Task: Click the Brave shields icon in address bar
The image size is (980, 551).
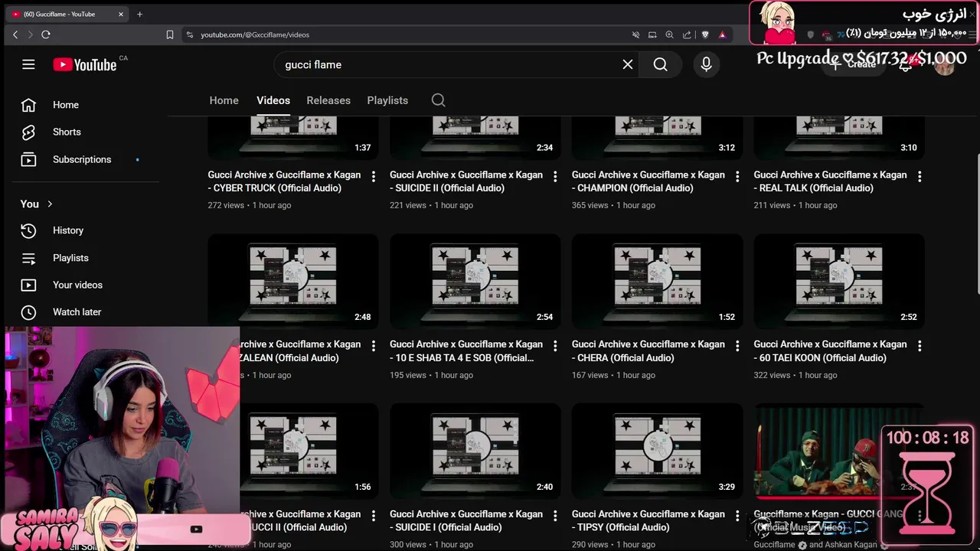Action: (x=705, y=34)
